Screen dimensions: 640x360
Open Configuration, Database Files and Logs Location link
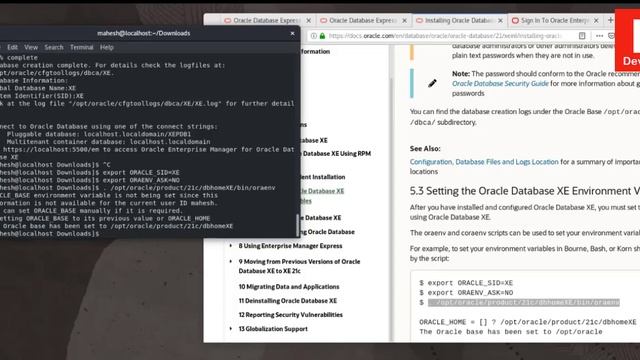[x=484, y=162]
